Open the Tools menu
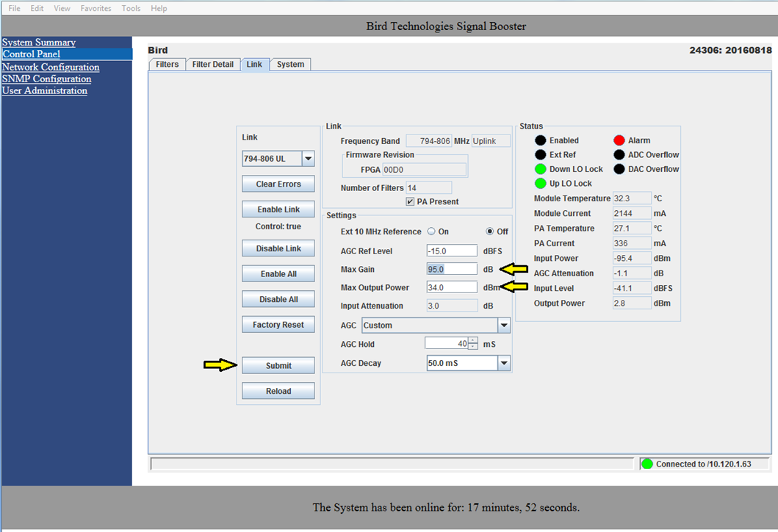 pyautogui.click(x=131, y=8)
